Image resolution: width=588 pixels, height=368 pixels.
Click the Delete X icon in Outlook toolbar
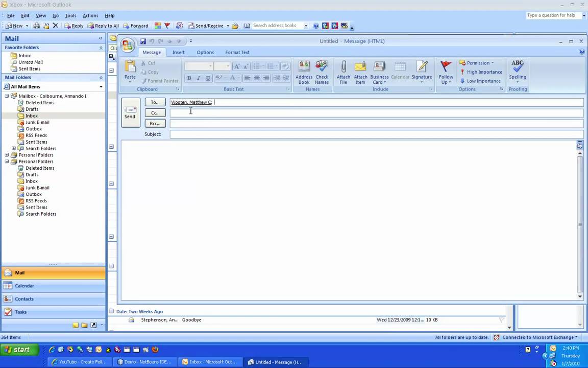pos(56,26)
